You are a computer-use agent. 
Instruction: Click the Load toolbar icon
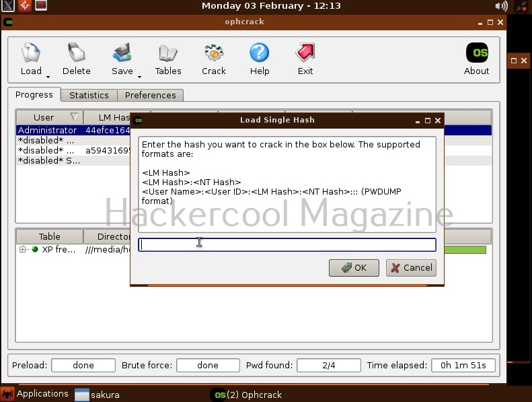[31, 53]
